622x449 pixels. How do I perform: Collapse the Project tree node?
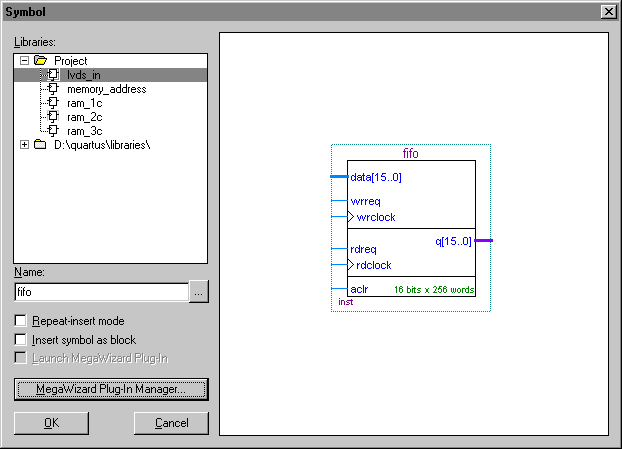point(25,61)
